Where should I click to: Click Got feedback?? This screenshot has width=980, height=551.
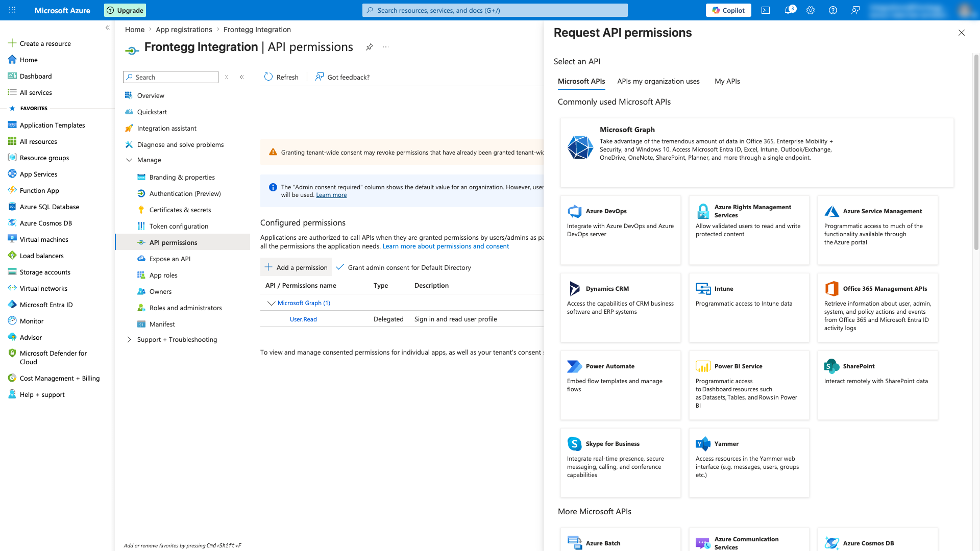[x=342, y=77]
